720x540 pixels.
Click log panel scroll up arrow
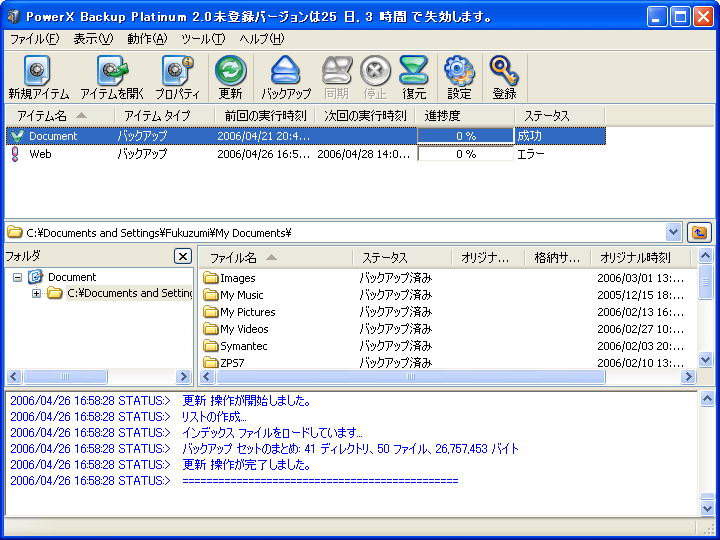point(707,399)
